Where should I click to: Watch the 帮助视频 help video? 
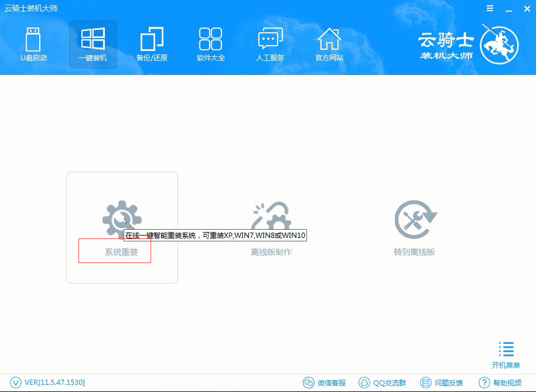point(500,383)
